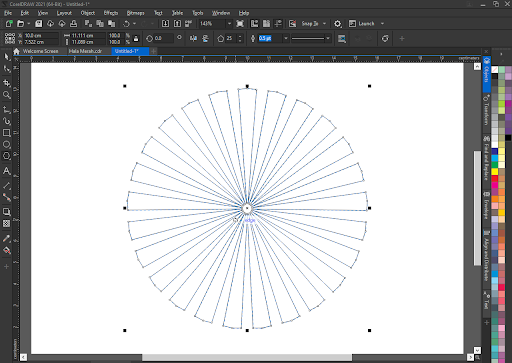Expand the Open recent files arrow
The width and height of the screenshot is (512, 363).
click(29, 24)
